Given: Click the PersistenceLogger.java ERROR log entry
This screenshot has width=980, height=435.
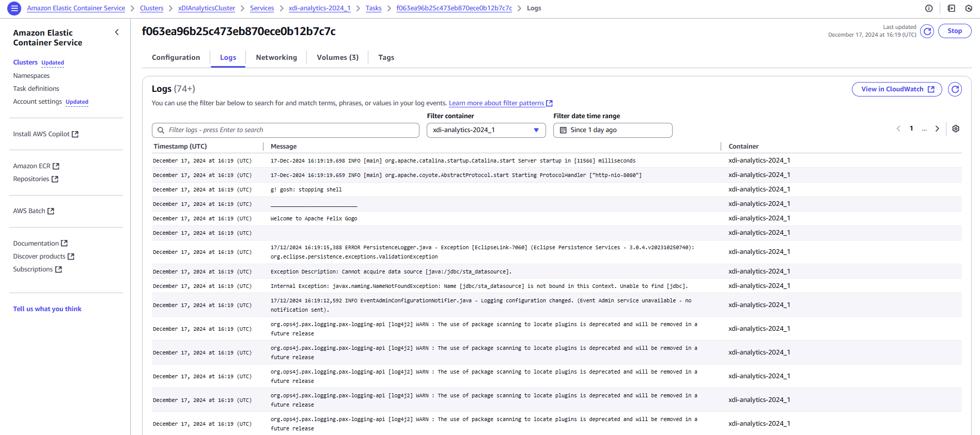Looking at the screenshot, I should coord(483,252).
